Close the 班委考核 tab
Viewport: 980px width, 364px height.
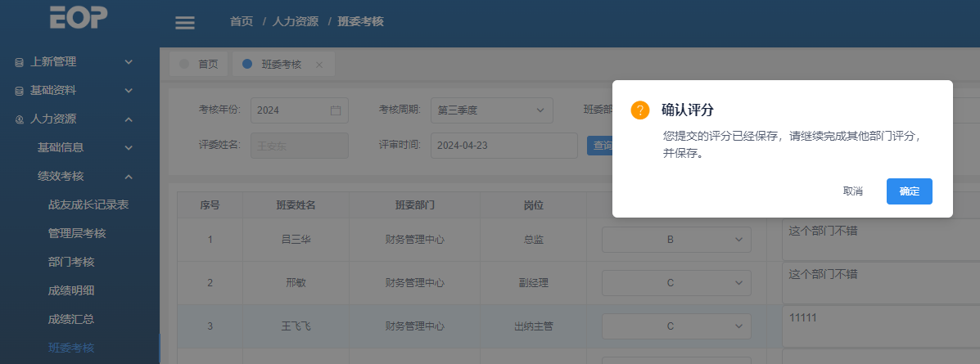pyautogui.click(x=319, y=65)
